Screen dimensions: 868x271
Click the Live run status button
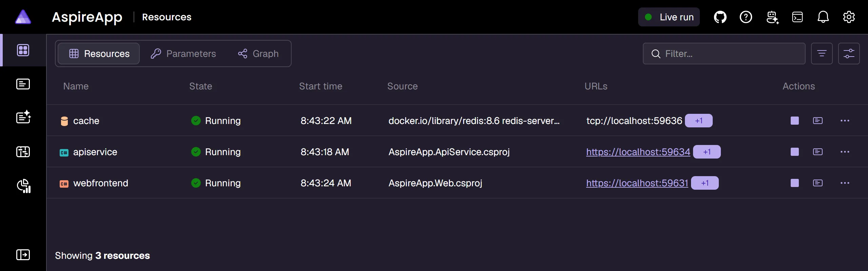click(x=669, y=17)
